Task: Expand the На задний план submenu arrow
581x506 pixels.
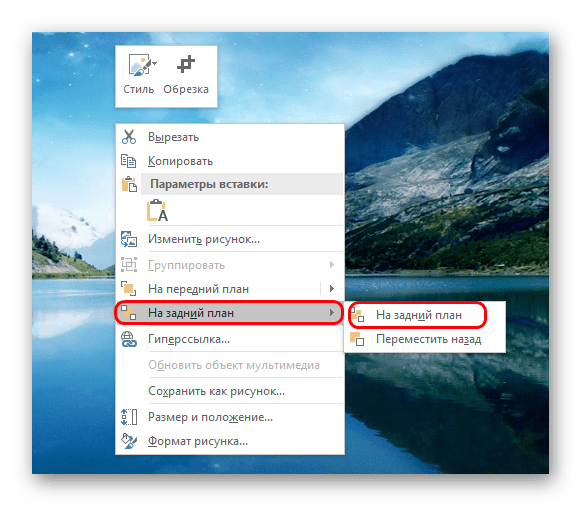Action: pos(332,313)
